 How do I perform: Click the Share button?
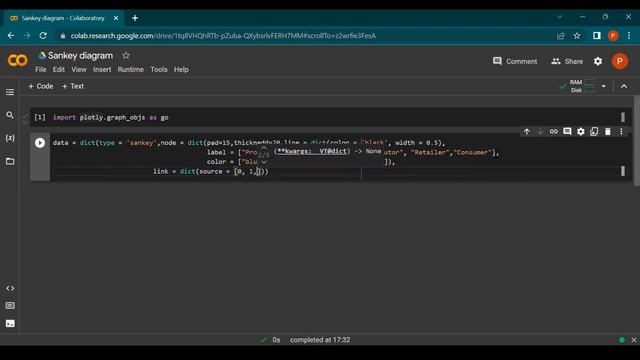[567, 61]
